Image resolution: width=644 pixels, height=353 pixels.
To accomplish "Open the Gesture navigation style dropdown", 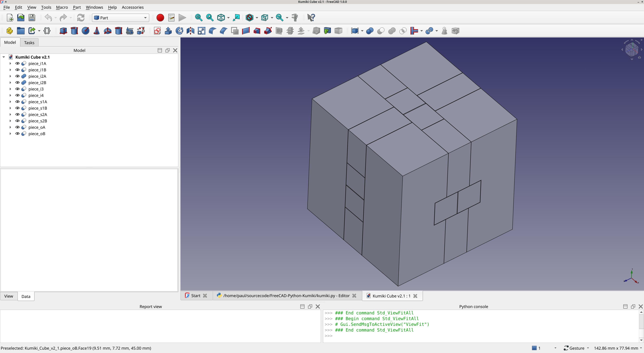I will [577, 348].
